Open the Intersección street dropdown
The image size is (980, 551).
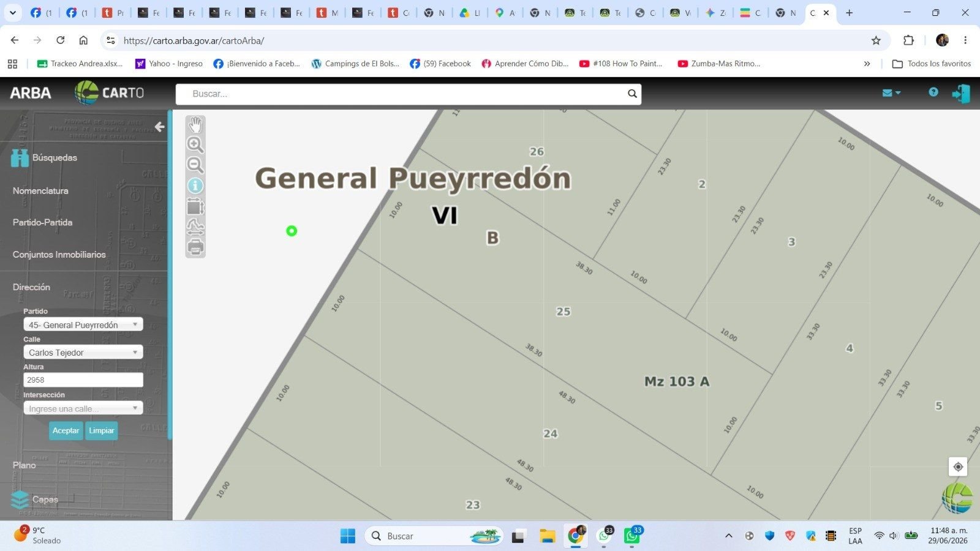click(x=83, y=408)
